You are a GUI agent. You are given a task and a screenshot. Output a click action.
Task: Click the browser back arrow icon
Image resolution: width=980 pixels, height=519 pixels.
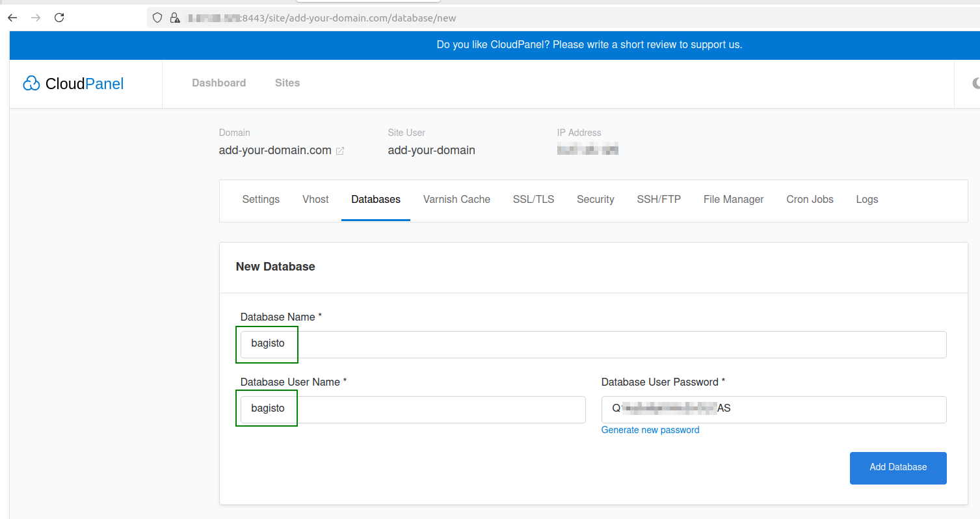tap(12, 18)
